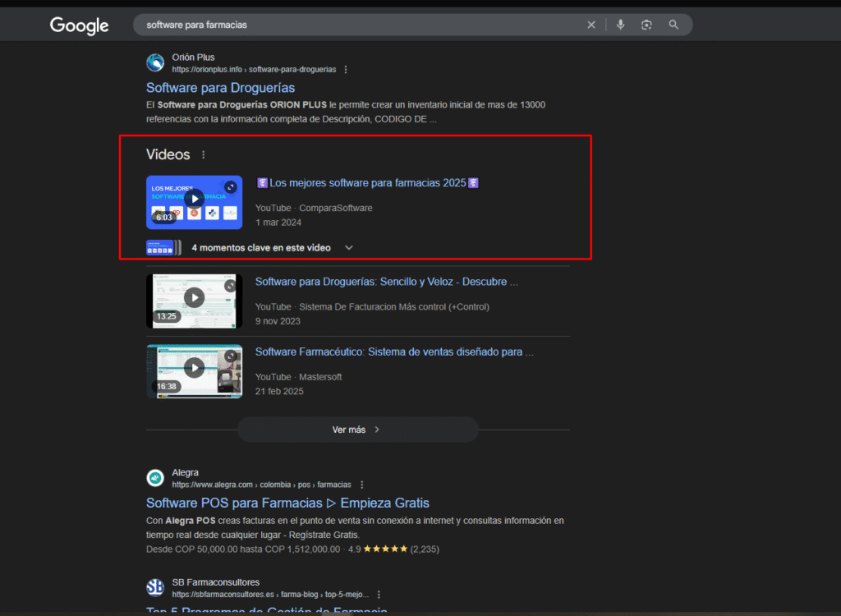Open Software Farmacéutico: Sistema de ventas video
This screenshot has height=616, width=841.
[394, 352]
